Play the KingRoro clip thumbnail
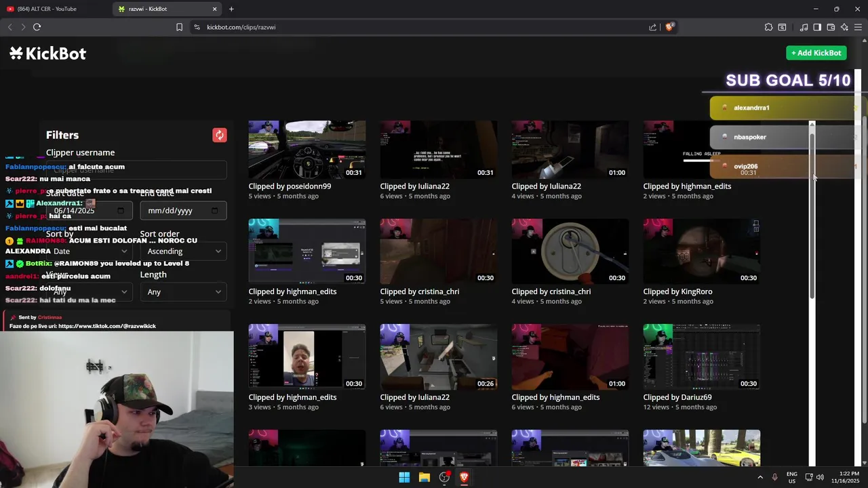 tap(701, 251)
